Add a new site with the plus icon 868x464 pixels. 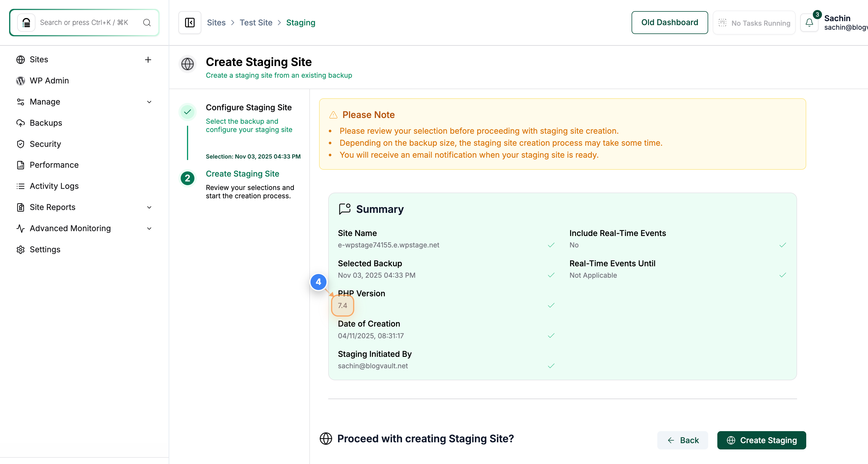point(148,60)
